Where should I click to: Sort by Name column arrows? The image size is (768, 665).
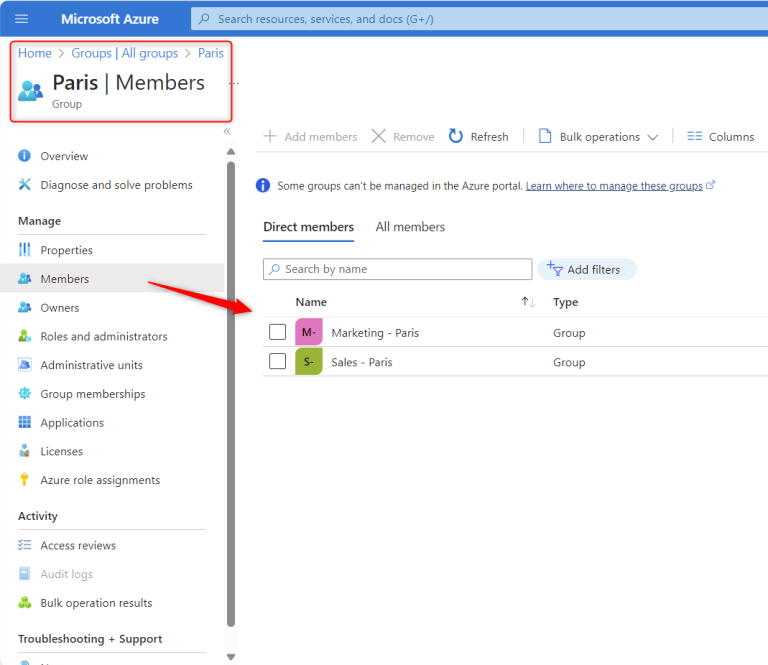[x=528, y=302]
